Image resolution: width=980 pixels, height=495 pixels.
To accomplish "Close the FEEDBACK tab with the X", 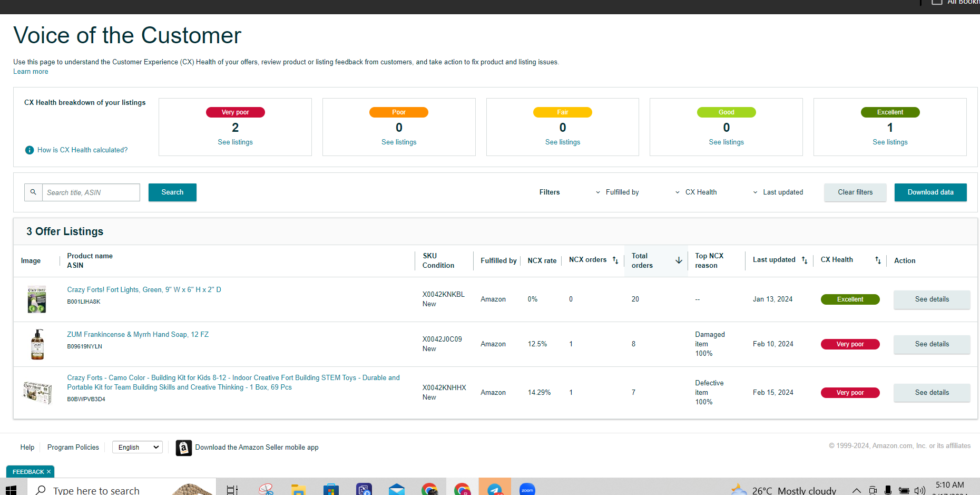I will click(x=48, y=472).
